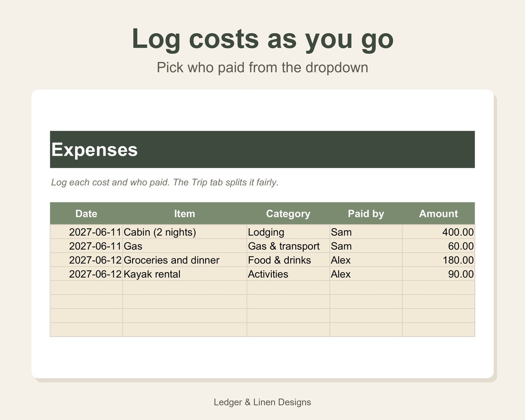Select the 90.00 amount cell
This screenshot has height=420, width=525.
coord(438,274)
